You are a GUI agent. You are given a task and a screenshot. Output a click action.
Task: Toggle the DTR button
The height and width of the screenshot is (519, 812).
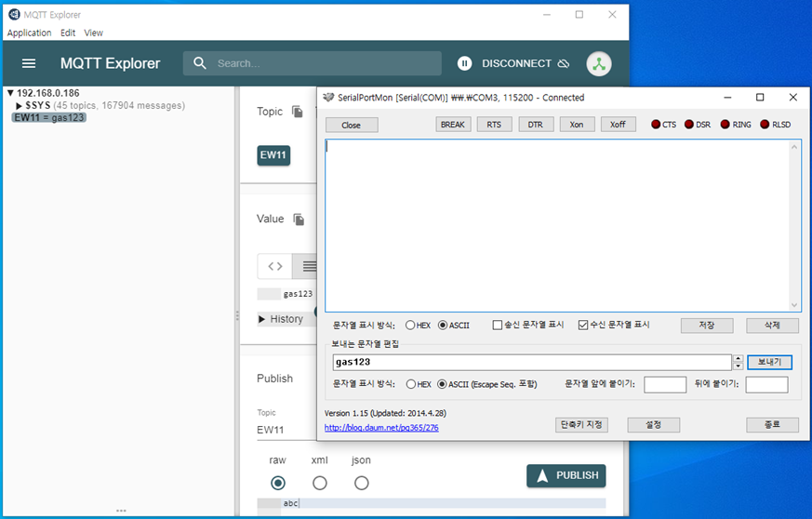(536, 125)
